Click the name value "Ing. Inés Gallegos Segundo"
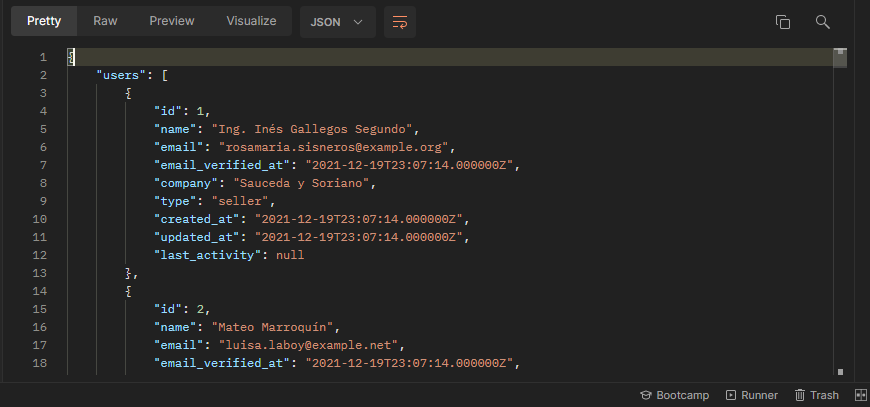This screenshot has height=407, width=870. (313, 129)
